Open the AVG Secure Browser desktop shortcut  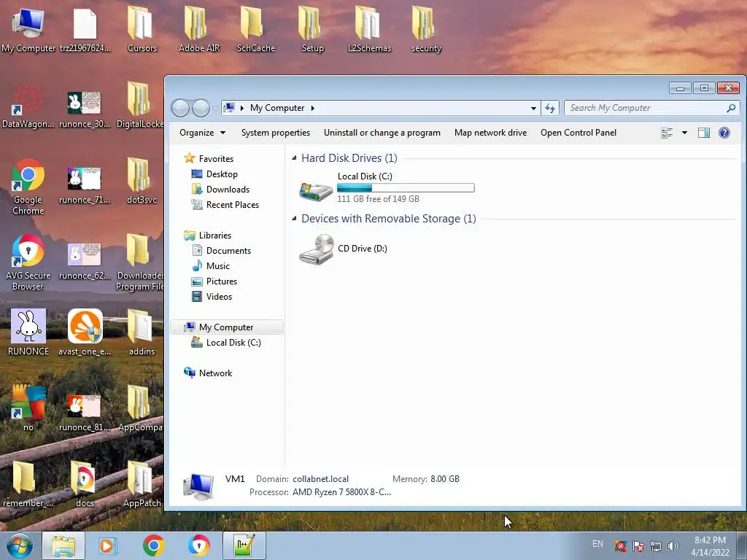tap(28, 262)
